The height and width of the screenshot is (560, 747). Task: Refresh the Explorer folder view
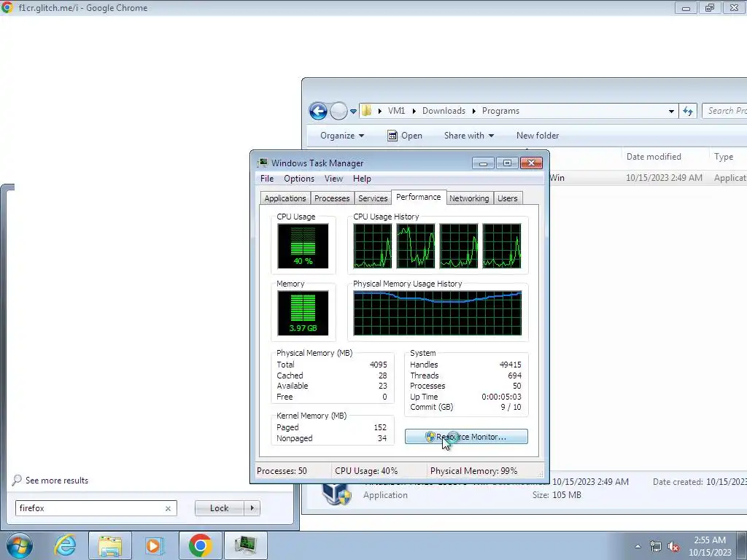click(688, 112)
